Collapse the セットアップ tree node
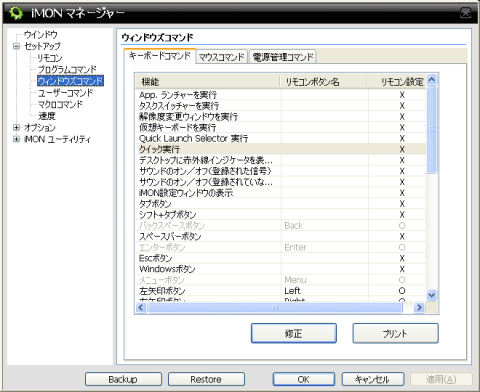Screen dimensions: 480x392 click(16, 46)
